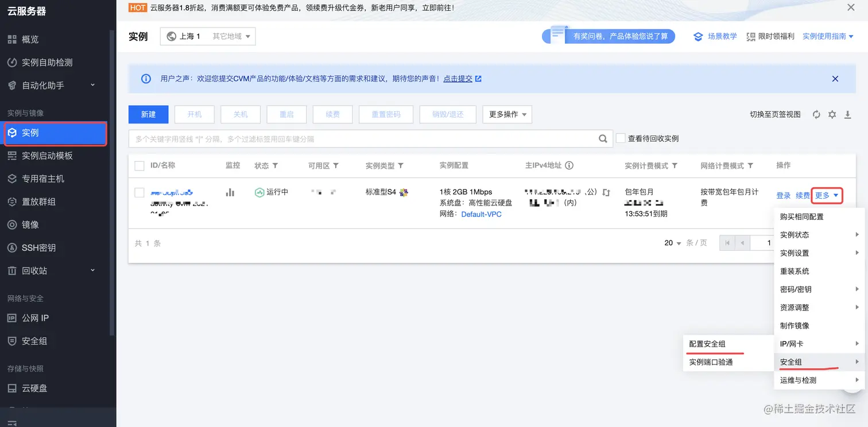Screen dimensions: 868x427
Task: Filter by 网络计费模式 column
Action: click(x=750, y=166)
